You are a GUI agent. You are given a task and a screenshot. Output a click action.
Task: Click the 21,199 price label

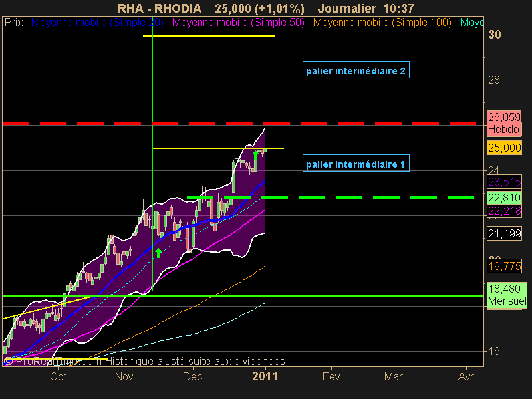[504, 233]
